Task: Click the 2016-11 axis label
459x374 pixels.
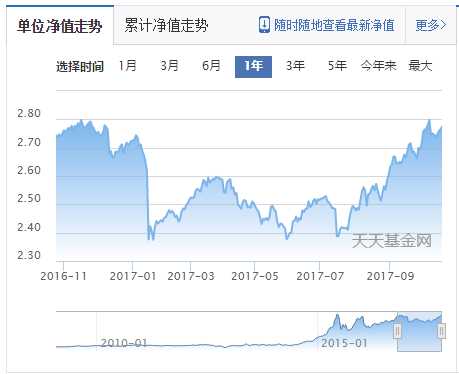Action: 63,276
